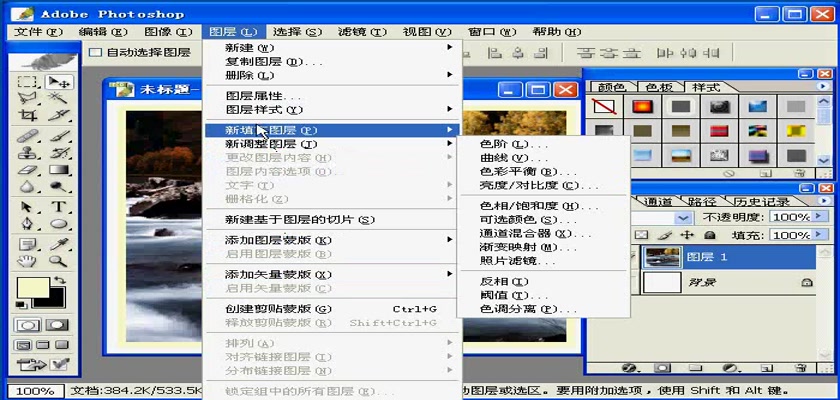Select the Pen tool
The image size is (840, 400).
pyautogui.click(x=27, y=224)
